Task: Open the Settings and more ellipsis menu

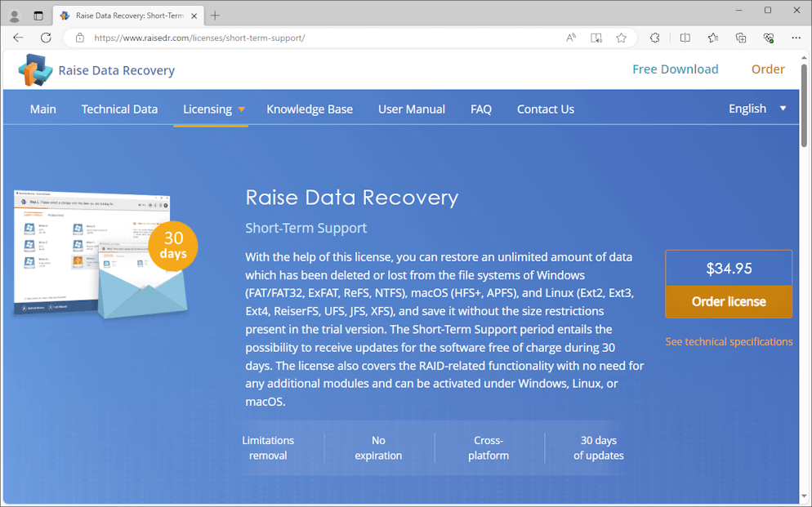Action: [x=796, y=38]
